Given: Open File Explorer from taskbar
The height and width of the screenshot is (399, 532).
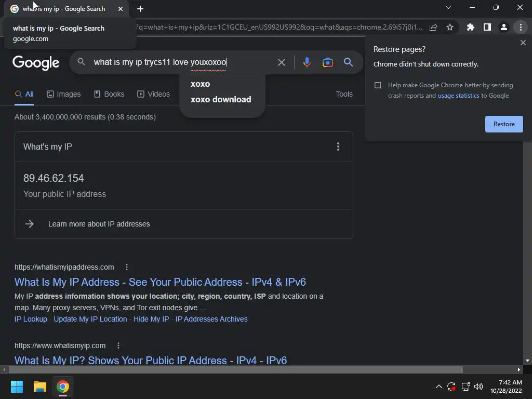Looking at the screenshot, I should pyautogui.click(x=39, y=387).
